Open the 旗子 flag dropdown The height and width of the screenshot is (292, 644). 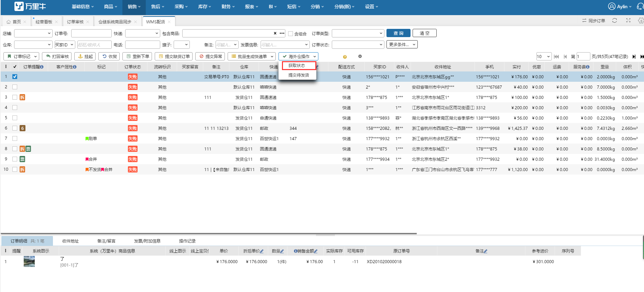click(x=182, y=45)
